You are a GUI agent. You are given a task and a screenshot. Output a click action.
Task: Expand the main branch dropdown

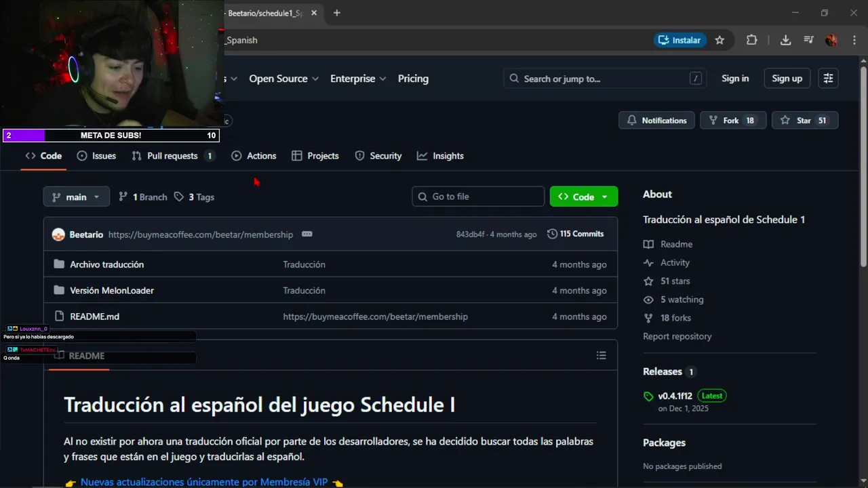[x=76, y=197]
